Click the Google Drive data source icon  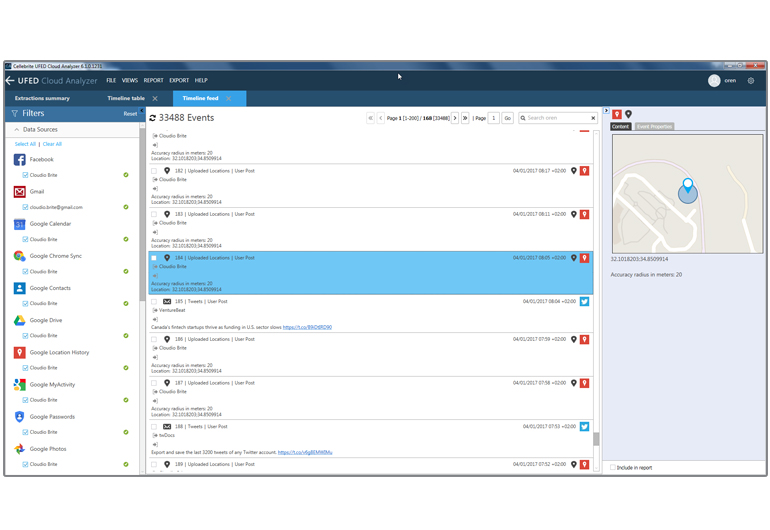tap(20, 320)
